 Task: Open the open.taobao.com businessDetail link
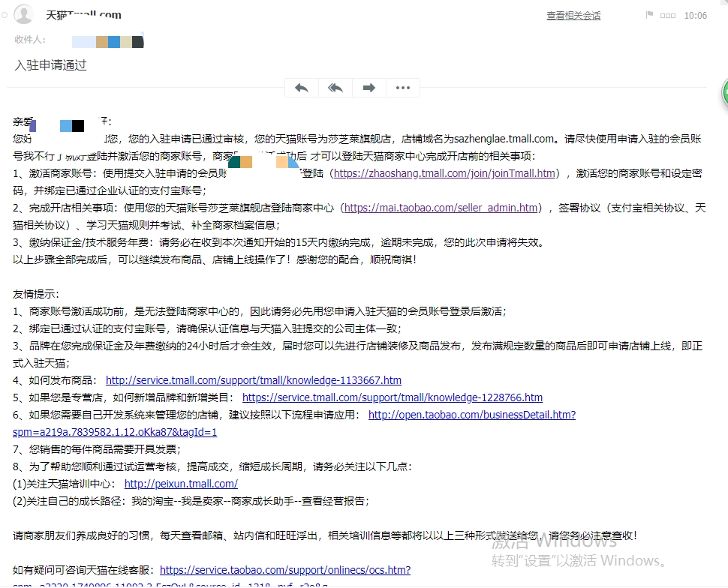(472, 415)
